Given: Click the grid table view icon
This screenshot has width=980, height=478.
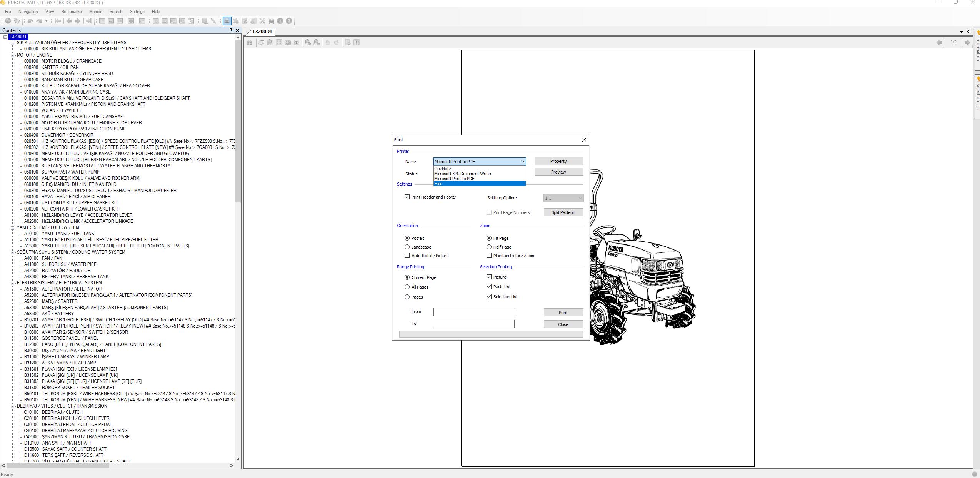Looking at the screenshot, I should point(357,43).
